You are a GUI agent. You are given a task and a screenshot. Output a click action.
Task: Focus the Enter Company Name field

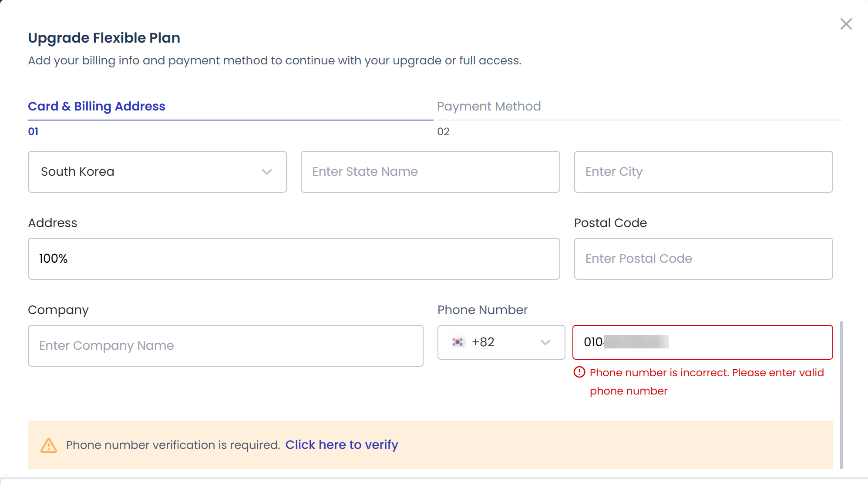pos(225,346)
